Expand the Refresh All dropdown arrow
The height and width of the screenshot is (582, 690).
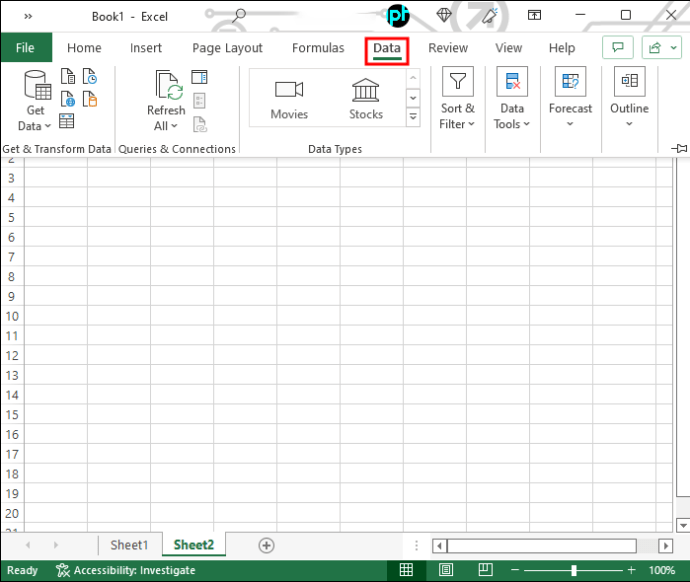(x=174, y=126)
